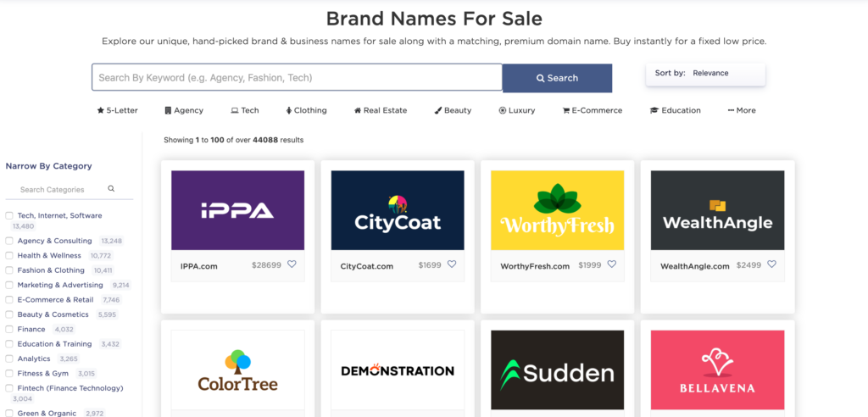Save WorthyFresh.com using heart icon
This screenshot has height=417, width=868.
(611, 264)
